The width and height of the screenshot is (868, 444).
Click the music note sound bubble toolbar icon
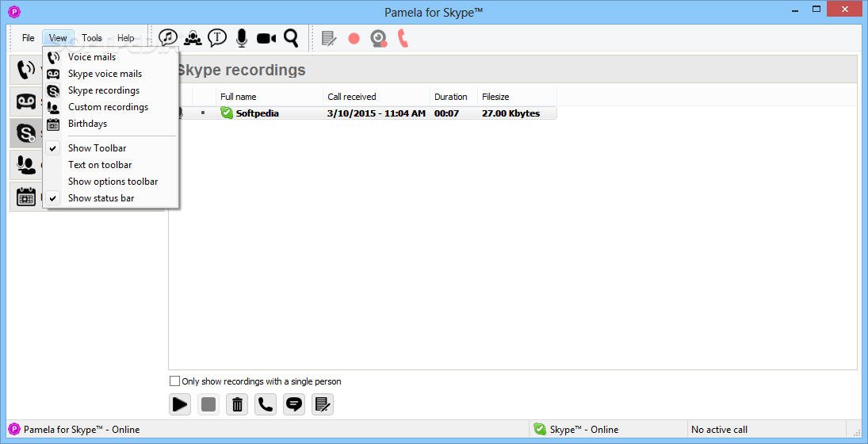click(x=168, y=37)
